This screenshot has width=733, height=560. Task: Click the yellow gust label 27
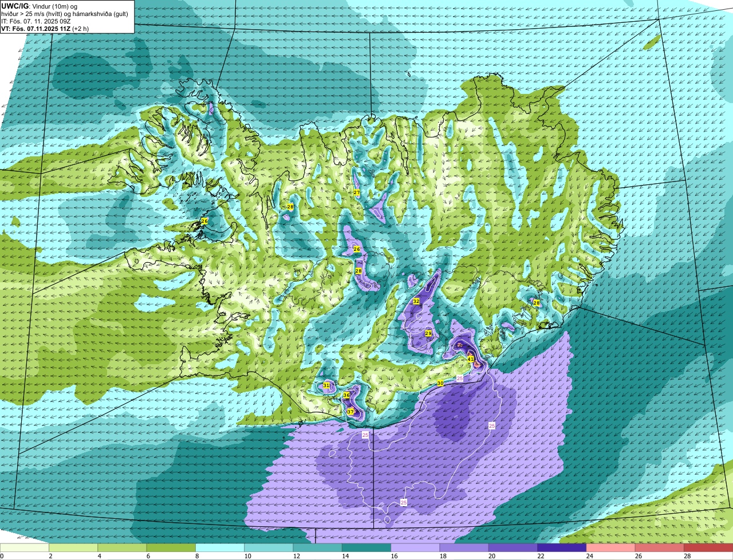(356, 192)
